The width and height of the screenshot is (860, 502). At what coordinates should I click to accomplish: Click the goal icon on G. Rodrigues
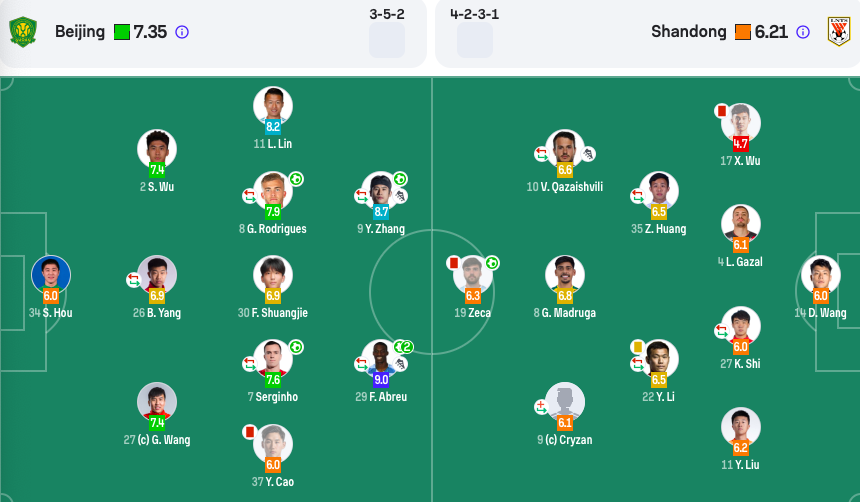pos(296,179)
